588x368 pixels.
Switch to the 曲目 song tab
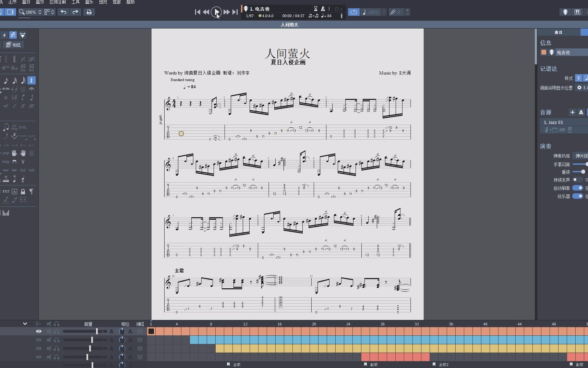point(559,32)
